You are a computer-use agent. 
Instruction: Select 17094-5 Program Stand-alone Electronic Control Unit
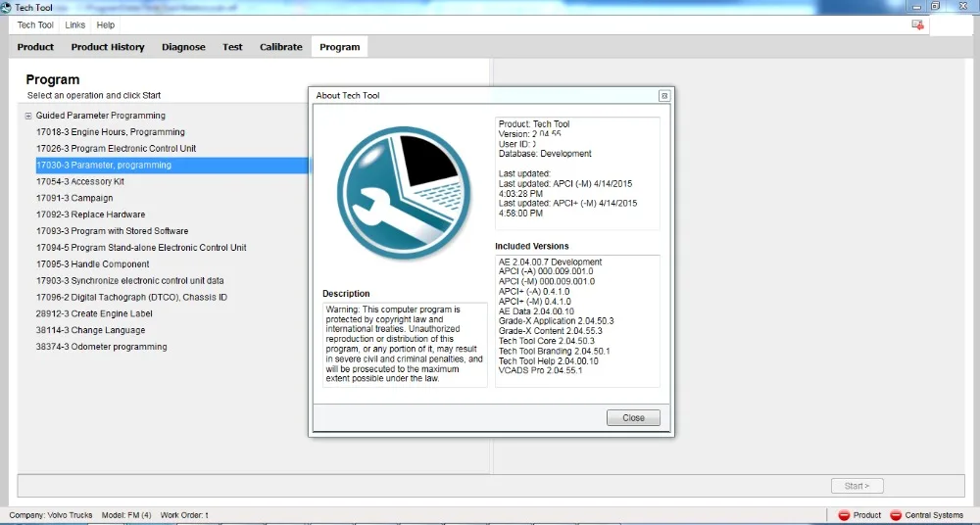coord(141,248)
